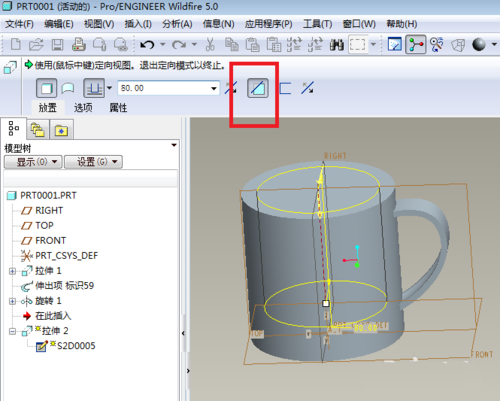Click the Remove Material icon in dashboard
Viewport: 500px width, 401px height.
(258, 88)
